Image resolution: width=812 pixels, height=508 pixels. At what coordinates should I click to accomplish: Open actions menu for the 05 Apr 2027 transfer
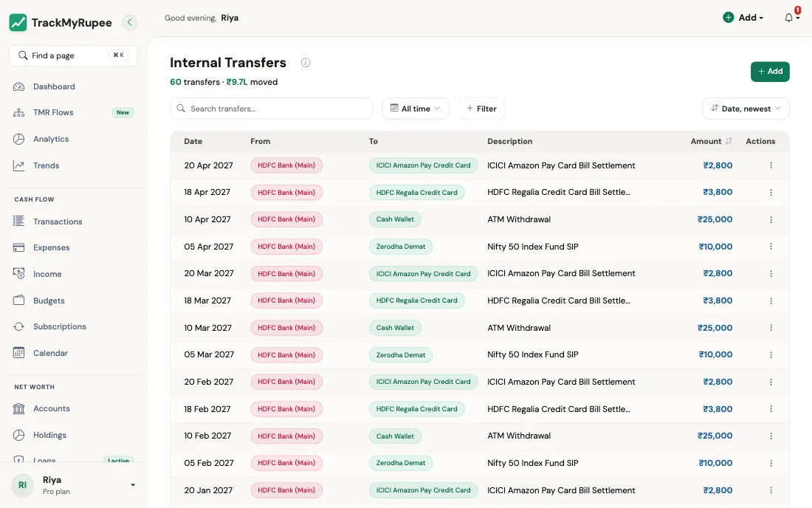771,247
